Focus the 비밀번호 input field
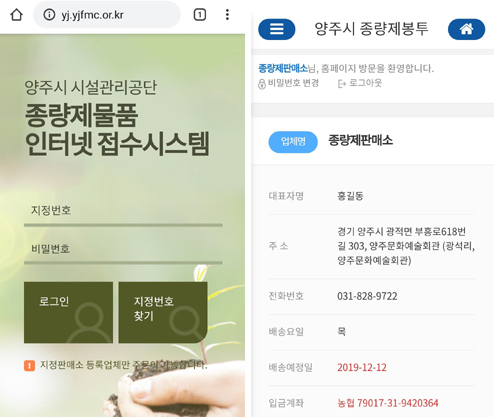The width and height of the screenshot is (500, 417). (123, 250)
